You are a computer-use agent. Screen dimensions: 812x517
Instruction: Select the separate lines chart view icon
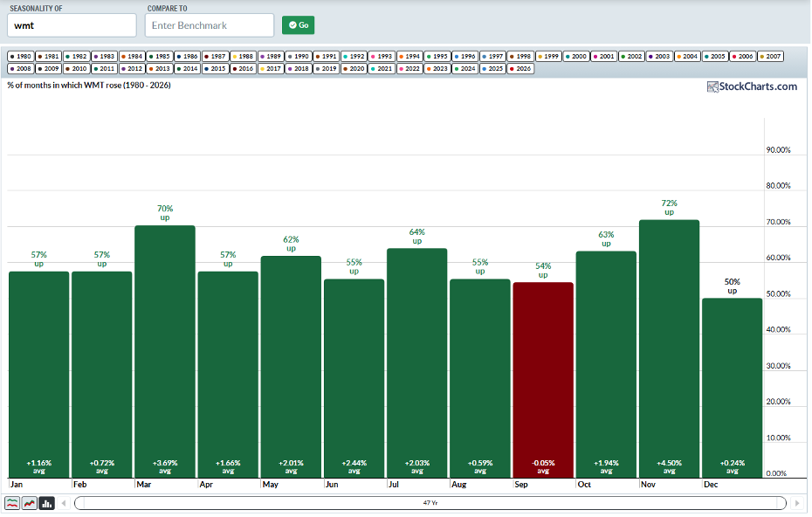pos(12,503)
